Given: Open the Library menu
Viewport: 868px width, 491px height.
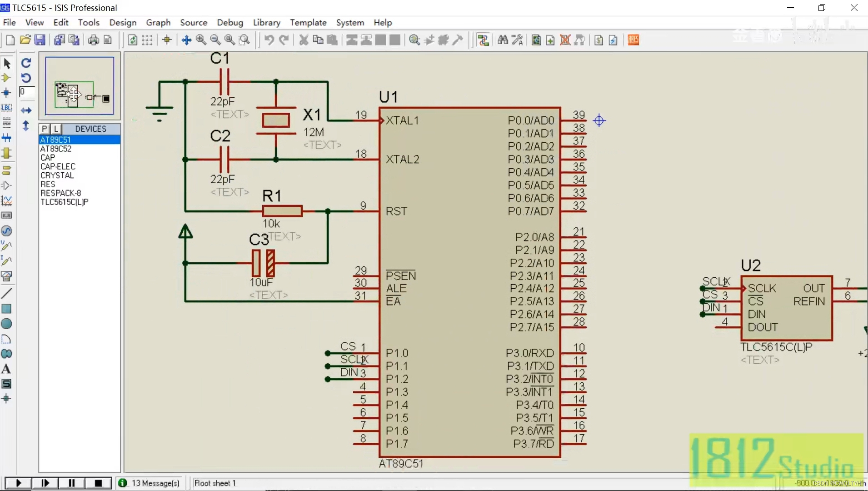Looking at the screenshot, I should pyautogui.click(x=266, y=22).
